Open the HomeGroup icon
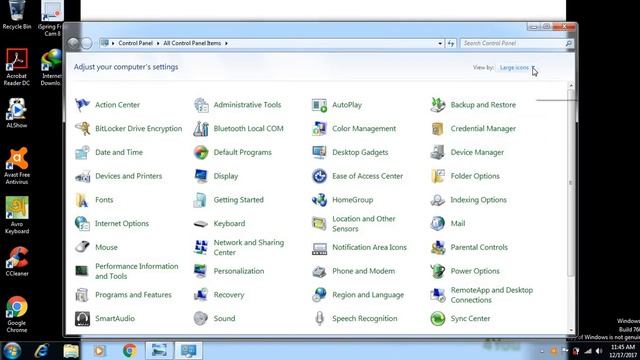The height and width of the screenshot is (360, 640). pyautogui.click(x=319, y=200)
